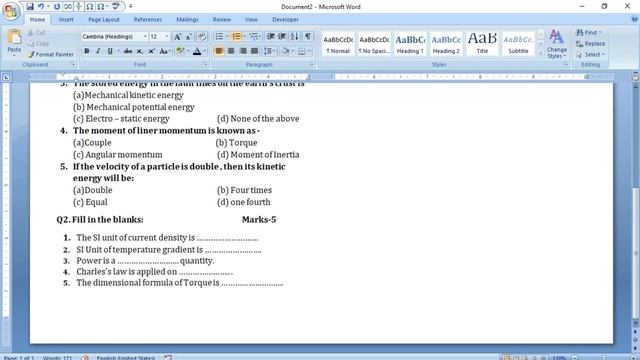Switch to the Insert tab

tap(66, 19)
